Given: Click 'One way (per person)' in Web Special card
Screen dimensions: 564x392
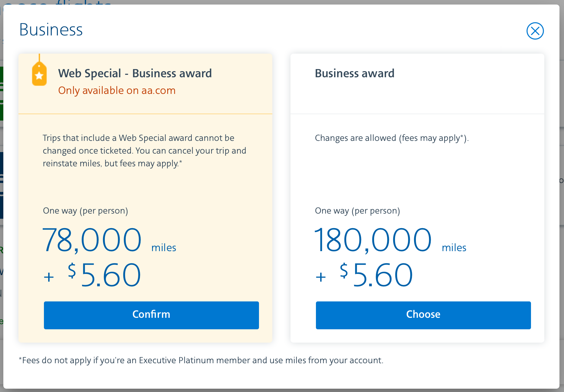Looking at the screenshot, I should (x=85, y=211).
